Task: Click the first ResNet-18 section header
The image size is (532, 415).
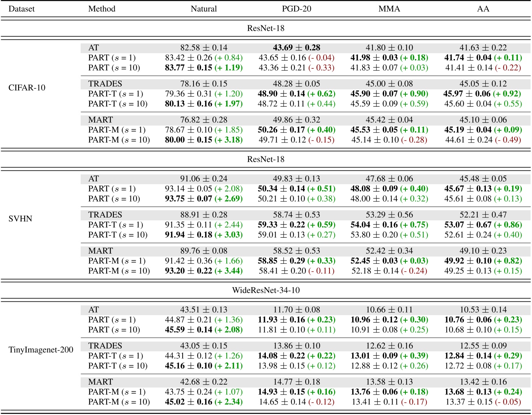Action: tap(266, 26)
